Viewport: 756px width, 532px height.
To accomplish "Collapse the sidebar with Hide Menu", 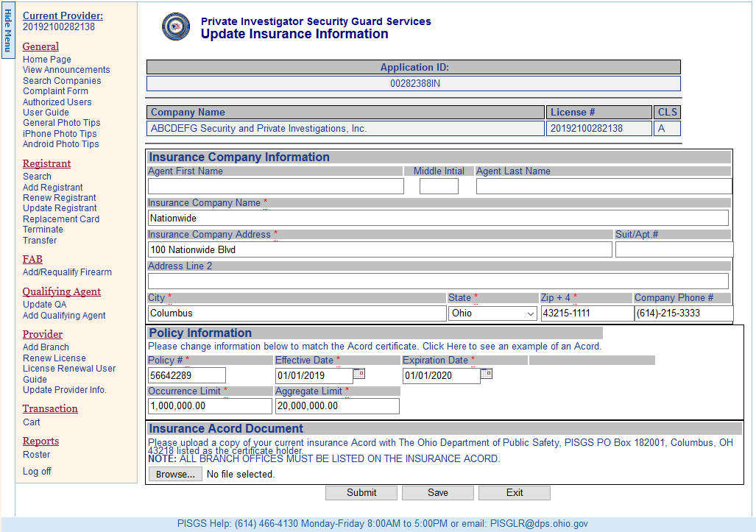I will pyautogui.click(x=7, y=30).
